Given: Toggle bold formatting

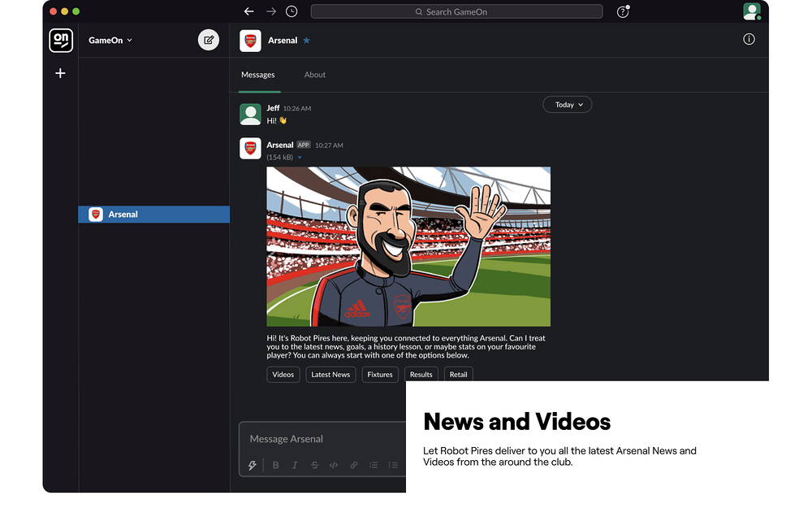Looking at the screenshot, I should pyautogui.click(x=275, y=465).
